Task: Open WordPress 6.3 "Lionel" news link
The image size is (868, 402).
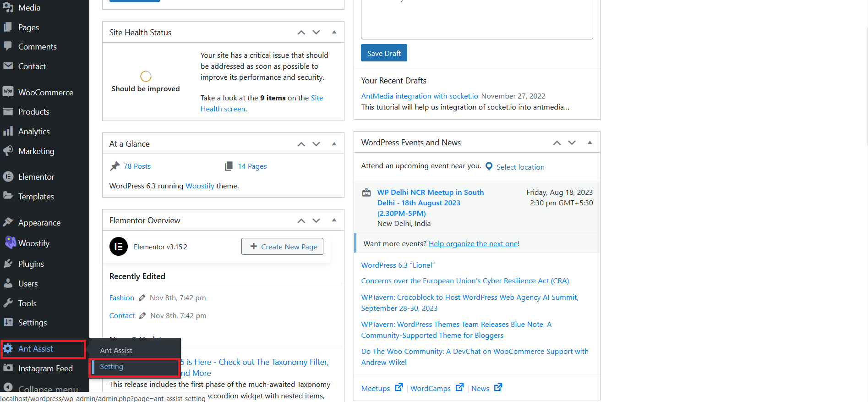Action: click(x=398, y=265)
